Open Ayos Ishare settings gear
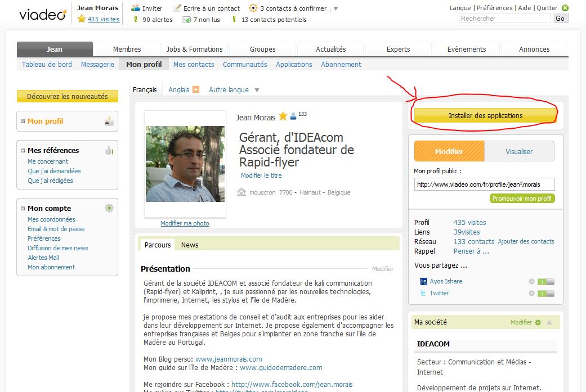The height and width of the screenshot is (392, 586). tap(531, 282)
